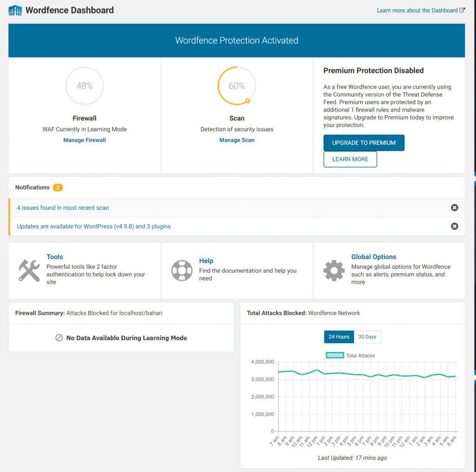
Task: Click the WAF Currently in Learning Mode text
Action: pyautogui.click(x=85, y=129)
